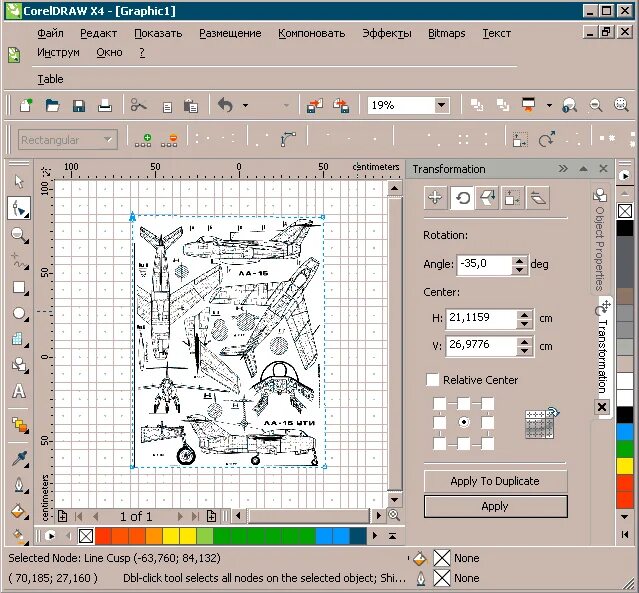Increase the V center value stepper
639x593 pixels.
tap(524, 342)
